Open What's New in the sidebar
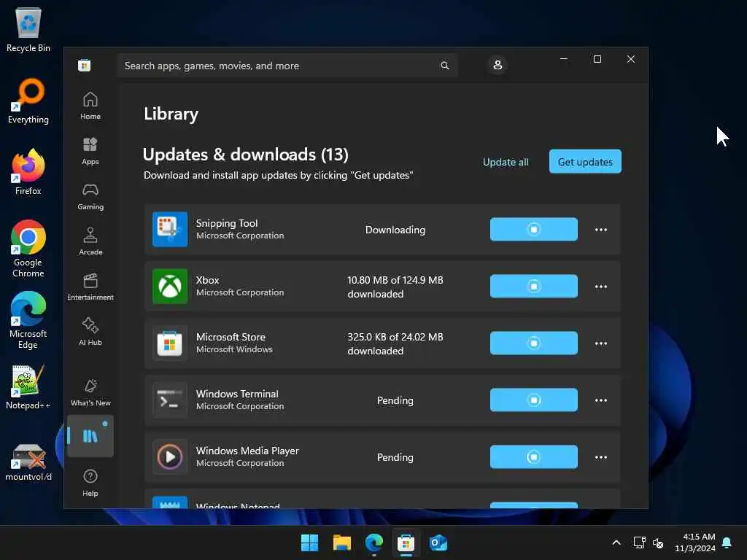Viewport: 747px width, 560px height. coord(90,393)
